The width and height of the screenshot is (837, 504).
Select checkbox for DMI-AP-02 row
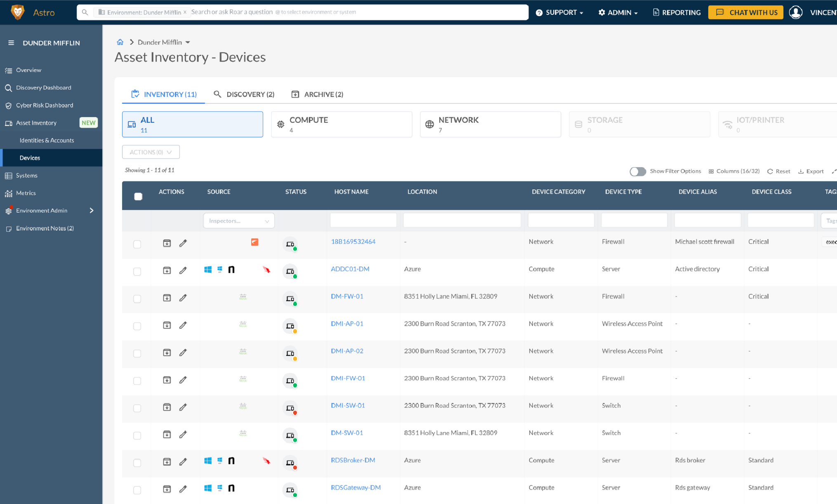pyautogui.click(x=137, y=354)
